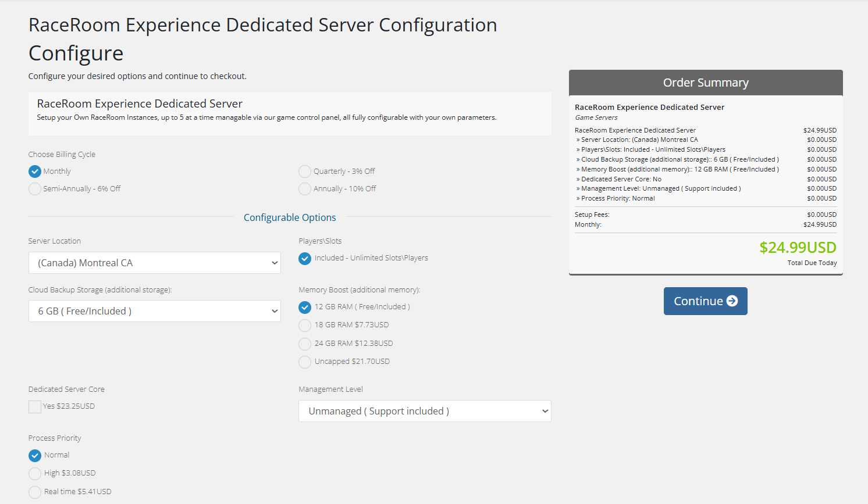
Task: Pick Annually - 10% Off billing
Action: coord(305,189)
